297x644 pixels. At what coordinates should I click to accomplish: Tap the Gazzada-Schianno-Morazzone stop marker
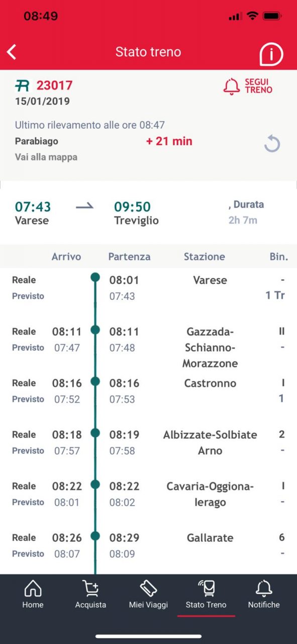95,330
